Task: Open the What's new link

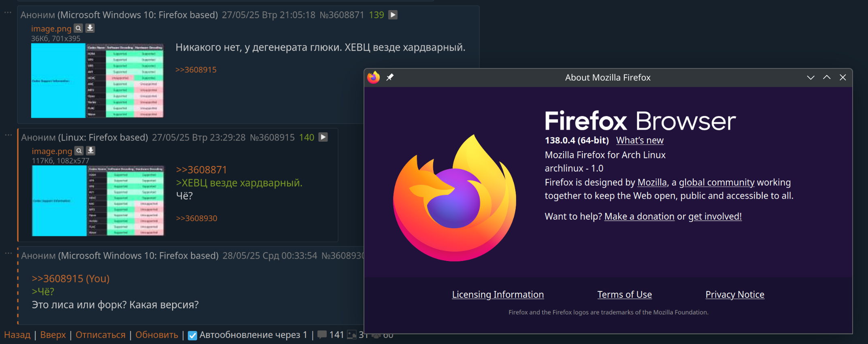Action: point(640,140)
